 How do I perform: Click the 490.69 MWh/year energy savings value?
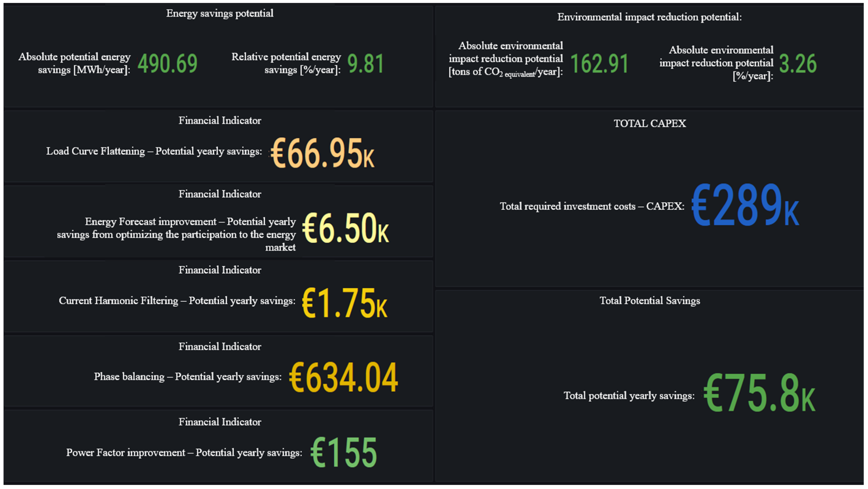pyautogui.click(x=167, y=64)
